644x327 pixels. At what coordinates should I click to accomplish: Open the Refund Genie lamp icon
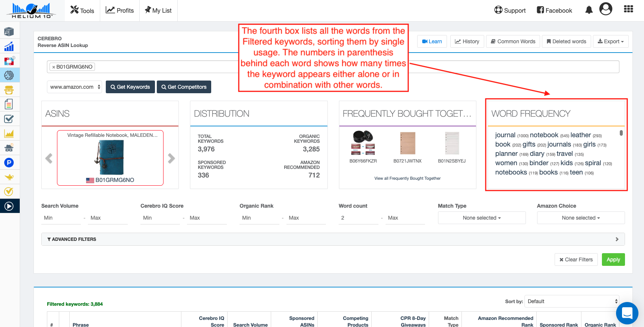9,177
